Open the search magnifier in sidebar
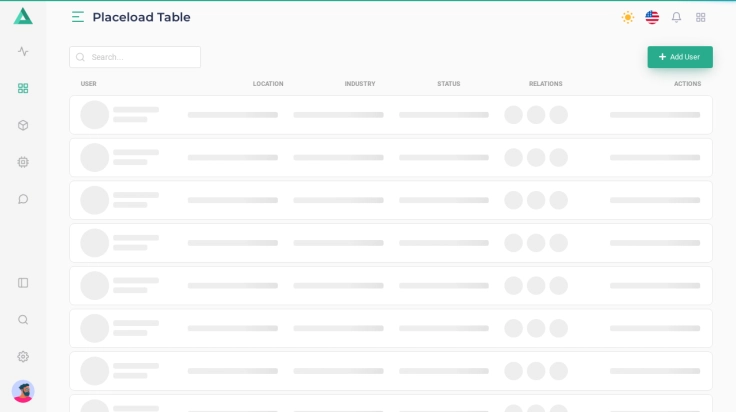The width and height of the screenshot is (736, 412). (x=23, y=320)
